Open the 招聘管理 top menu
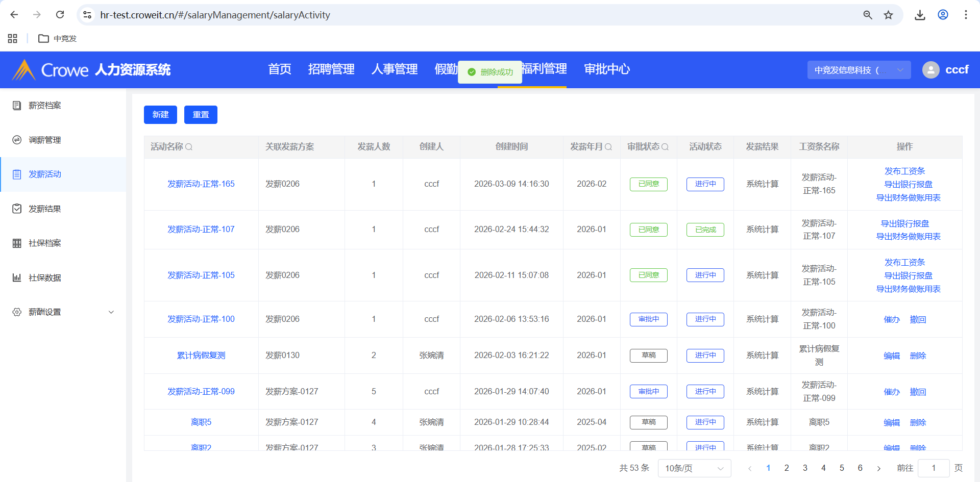 click(x=331, y=69)
